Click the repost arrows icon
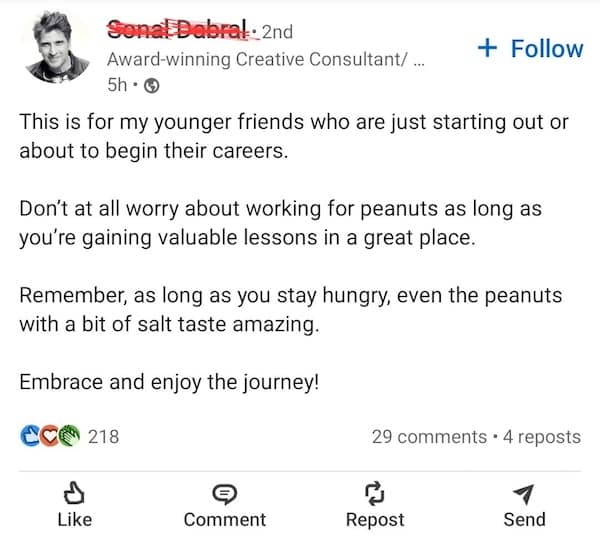Image resolution: width=600 pixels, height=551 pixels. click(374, 493)
